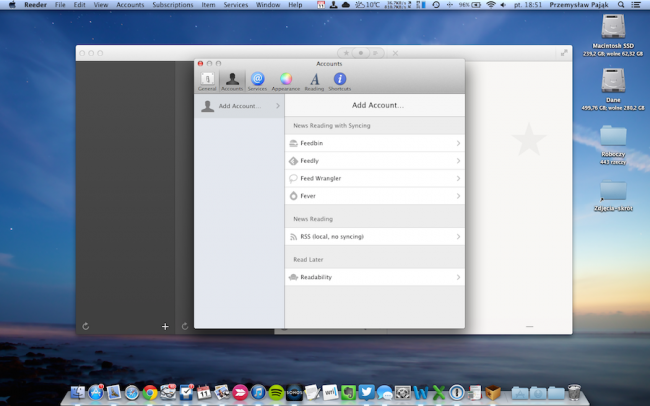This screenshot has height=406, width=650.
Task: Click the weather 10°C menu bar item
Action: [x=367, y=5]
